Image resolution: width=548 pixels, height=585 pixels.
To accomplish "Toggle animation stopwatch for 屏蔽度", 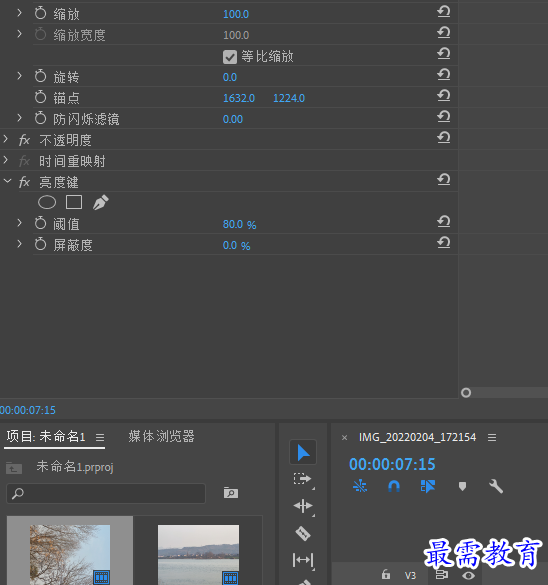I will [x=40, y=244].
